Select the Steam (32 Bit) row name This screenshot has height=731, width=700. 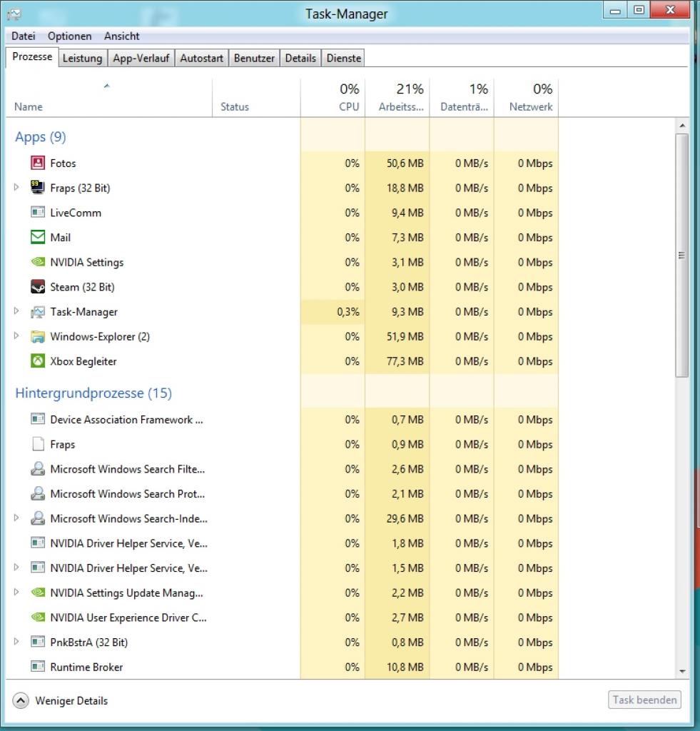[x=83, y=287]
